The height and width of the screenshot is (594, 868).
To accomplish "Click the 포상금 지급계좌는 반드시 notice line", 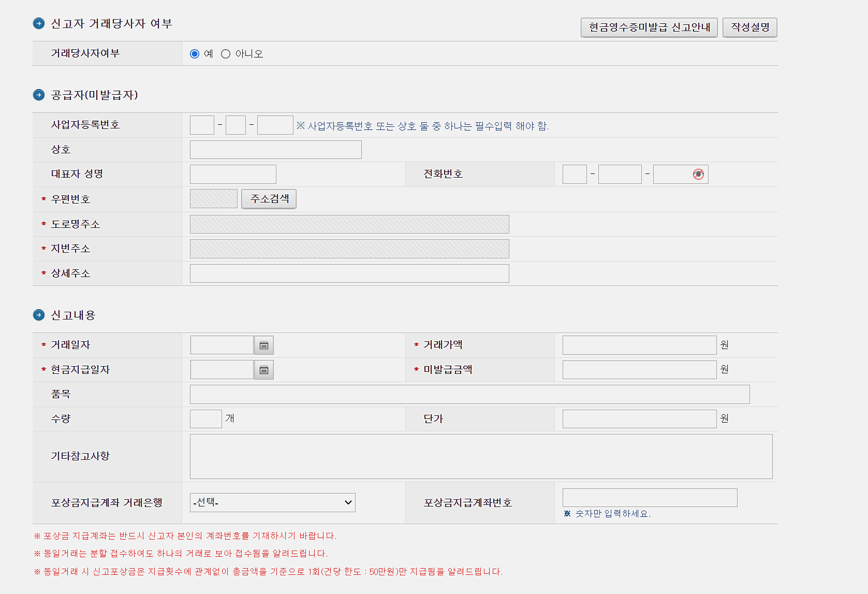I will 185,535.
